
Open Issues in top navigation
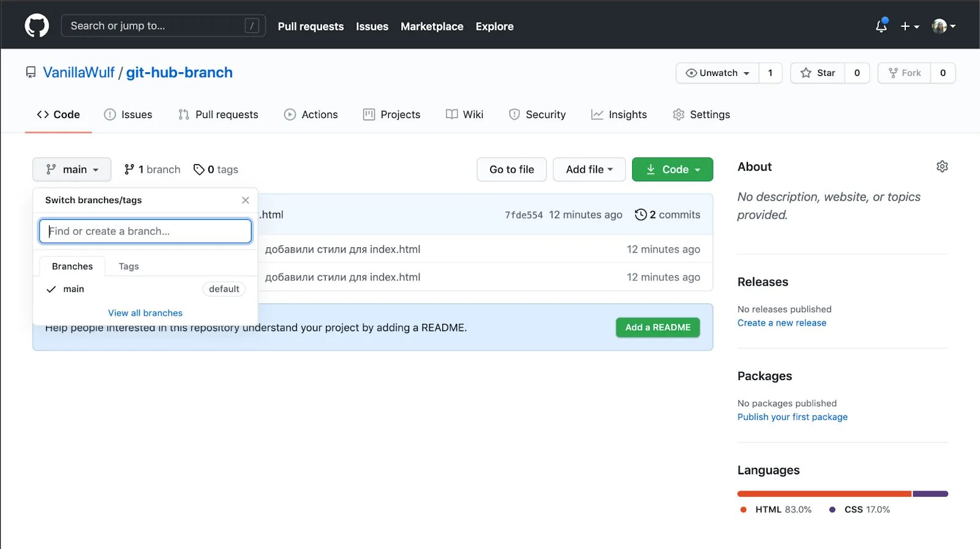[x=372, y=26]
